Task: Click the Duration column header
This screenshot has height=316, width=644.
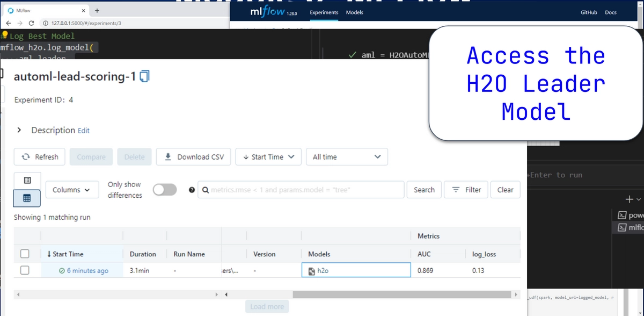Action: pyautogui.click(x=143, y=254)
